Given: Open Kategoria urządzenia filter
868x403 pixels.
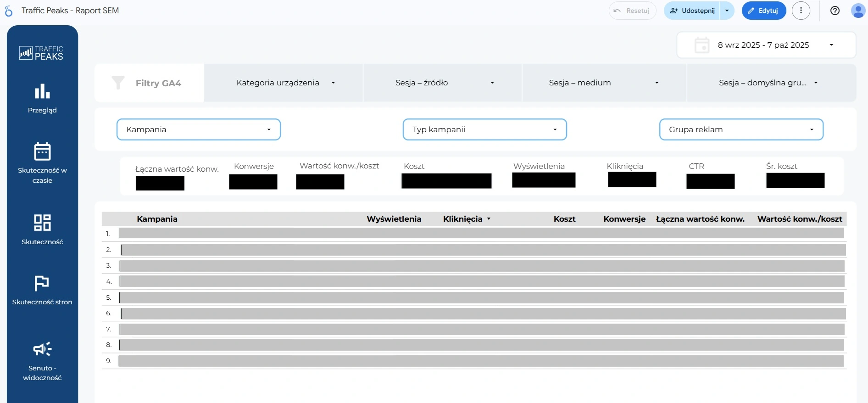Looking at the screenshot, I should coord(284,83).
